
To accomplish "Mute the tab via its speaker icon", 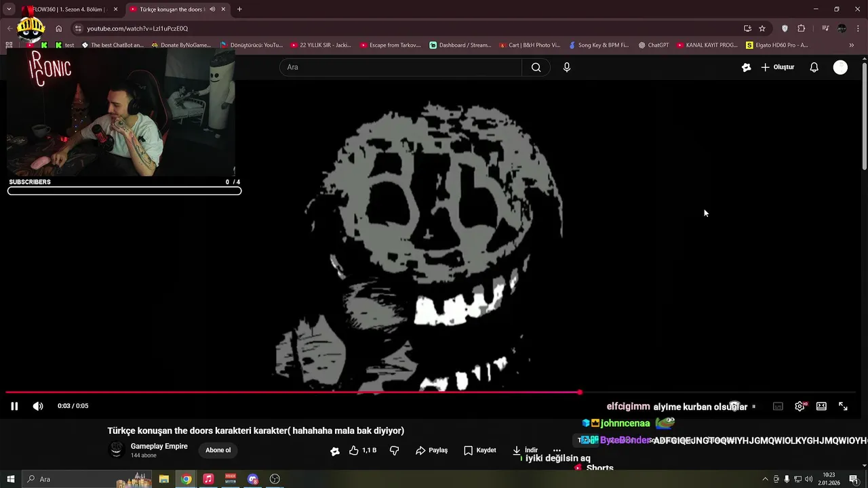I will click(x=212, y=9).
